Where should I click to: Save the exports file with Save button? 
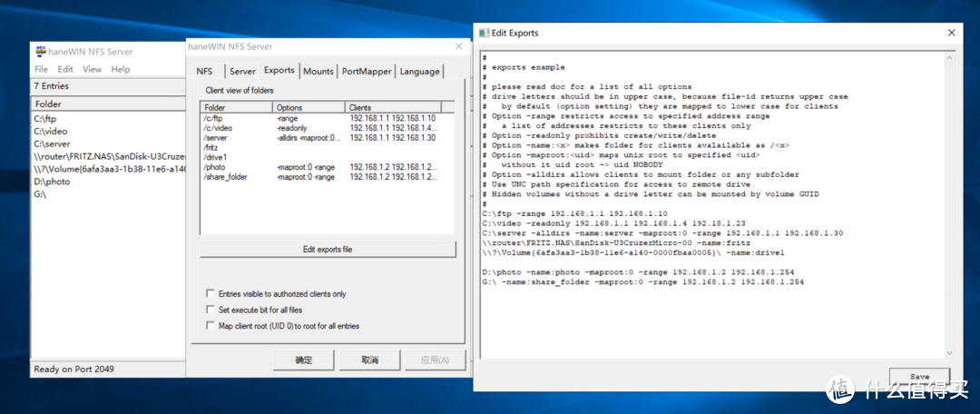[x=919, y=377]
